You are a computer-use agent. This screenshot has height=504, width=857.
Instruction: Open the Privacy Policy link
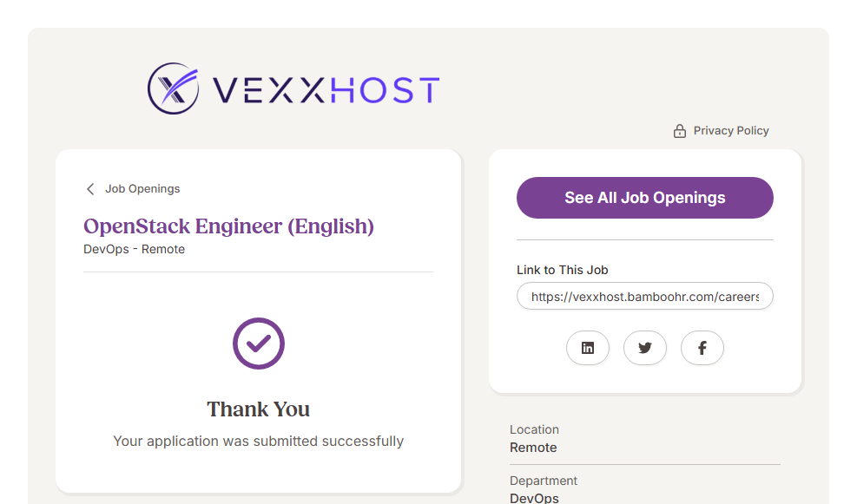point(731,131)
